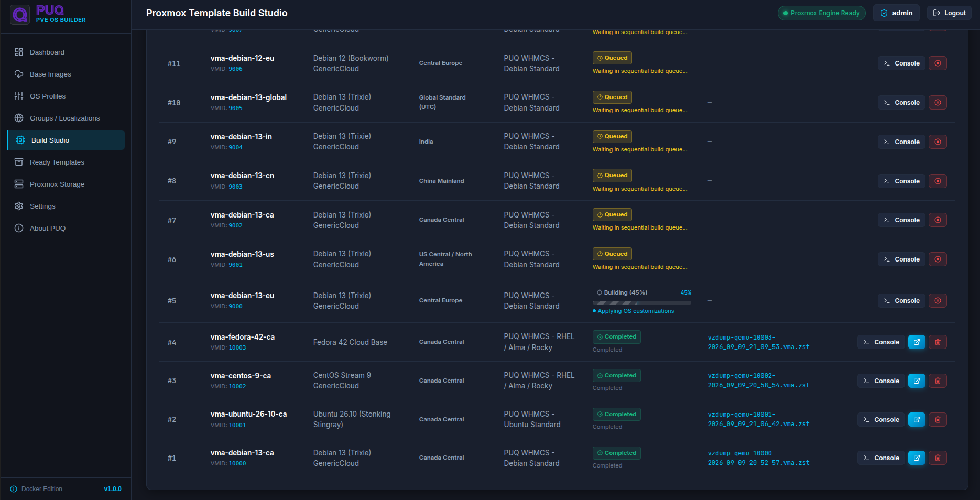The height and width of the screenshot is (500, 980).
Task: Click VMID 10003 value
Action: [237, 348]
